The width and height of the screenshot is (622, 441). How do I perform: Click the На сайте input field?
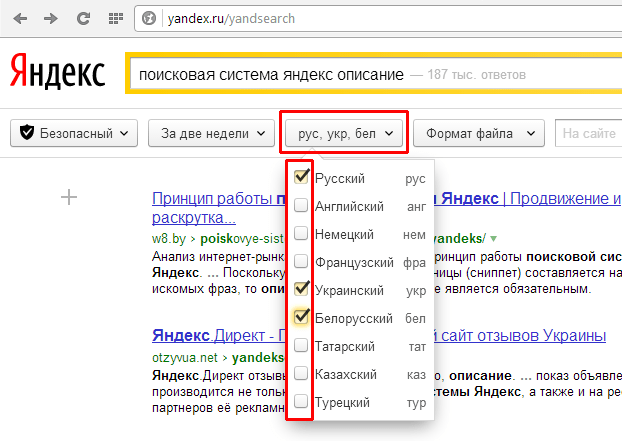589,133
